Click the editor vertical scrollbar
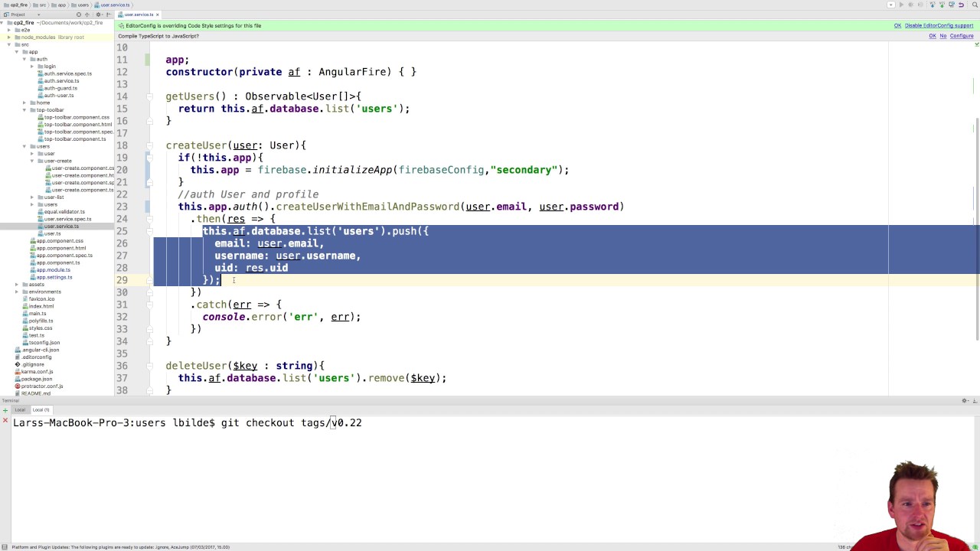The width and height of the screenshot is (980, 551). pyautogui.click(x=977, y=228)
